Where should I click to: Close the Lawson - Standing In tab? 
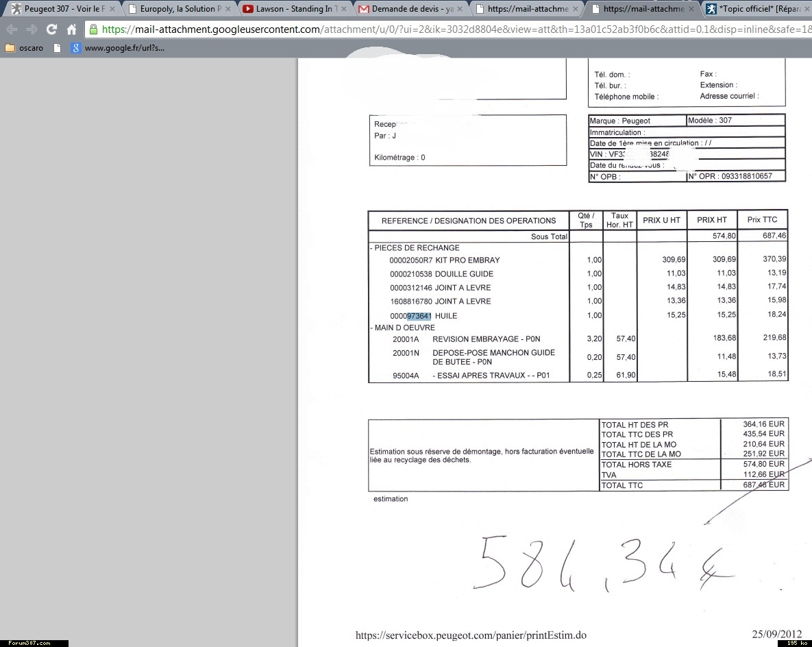(344, 9)
